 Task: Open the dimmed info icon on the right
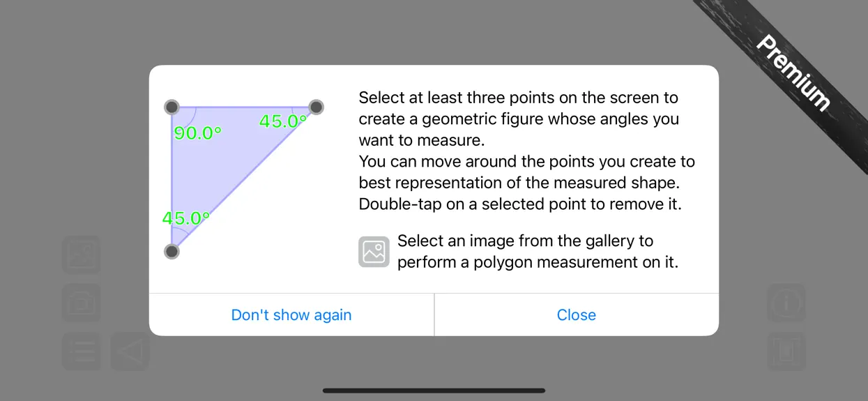click(x=786, y=303)
